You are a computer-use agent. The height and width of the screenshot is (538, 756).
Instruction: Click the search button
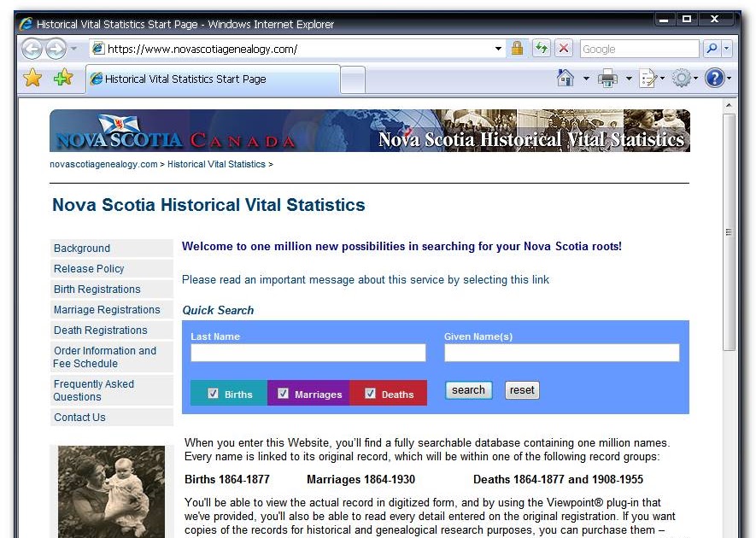point(468,389)
